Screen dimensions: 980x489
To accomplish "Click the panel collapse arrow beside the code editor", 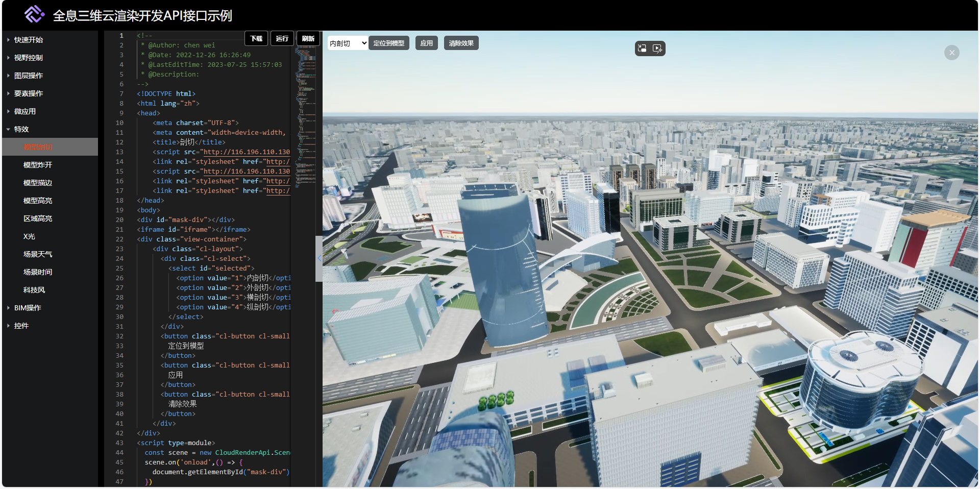I will point(319,258).
